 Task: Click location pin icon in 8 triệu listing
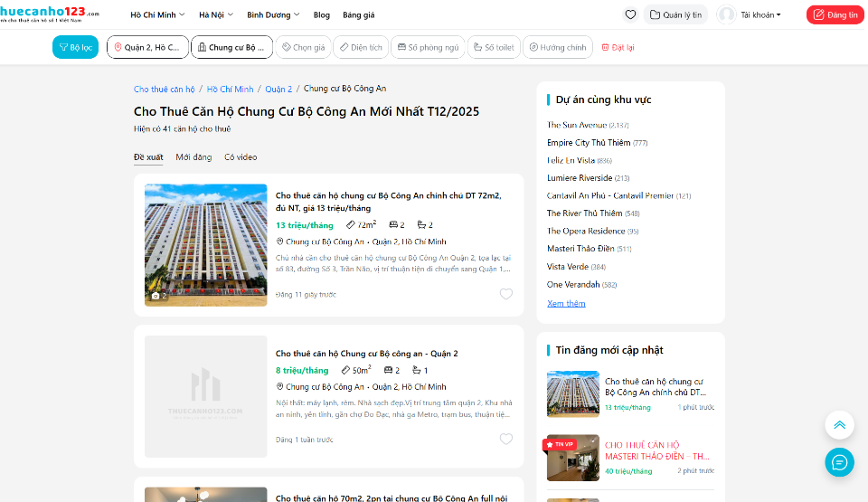tap(280, 387)
